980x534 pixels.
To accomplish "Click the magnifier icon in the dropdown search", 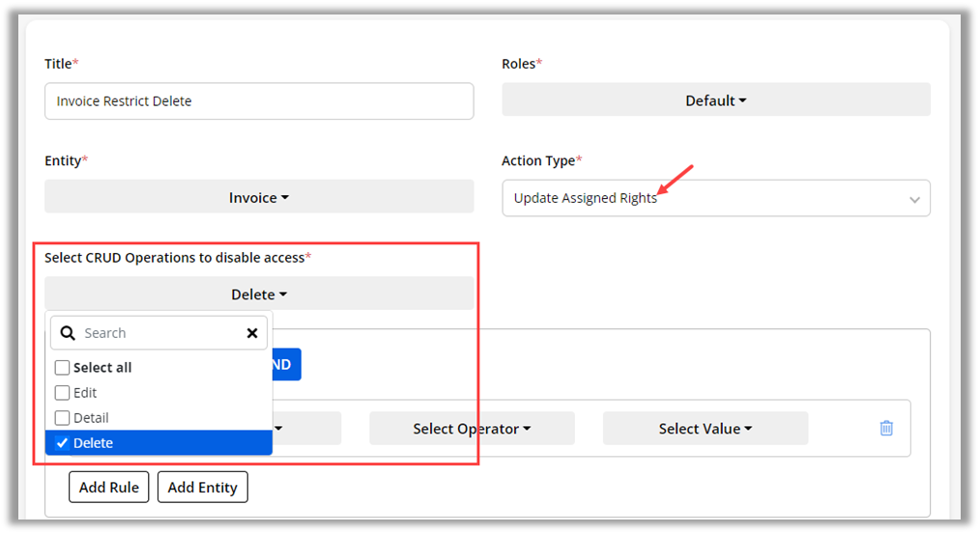I will [x=68, y=333].
